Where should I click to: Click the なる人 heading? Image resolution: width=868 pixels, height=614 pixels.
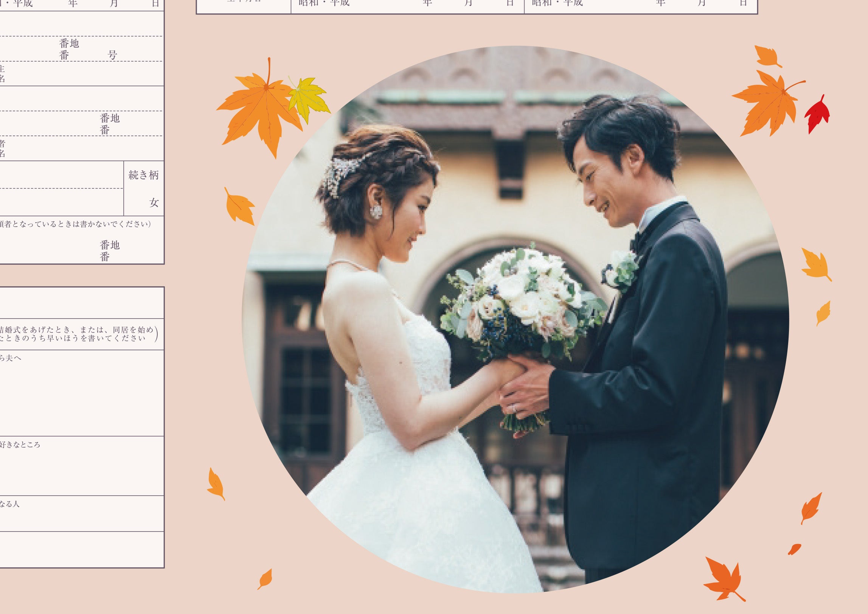click(9, 504)
